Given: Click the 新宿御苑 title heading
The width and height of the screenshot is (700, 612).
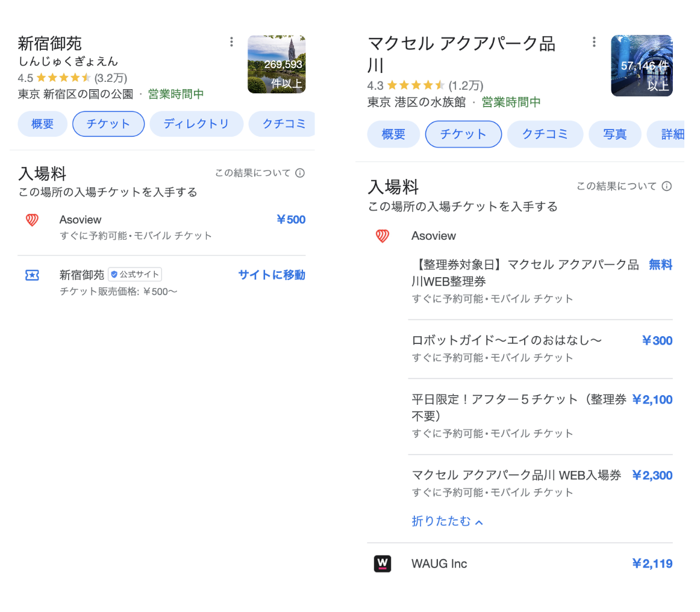Looking at the screenshot, I should pos(50,43).
